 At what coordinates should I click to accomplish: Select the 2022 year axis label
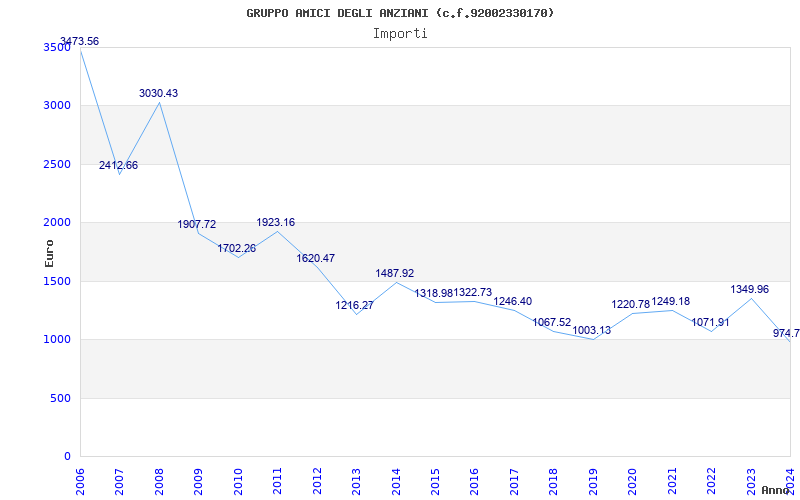tap(711, 481)
